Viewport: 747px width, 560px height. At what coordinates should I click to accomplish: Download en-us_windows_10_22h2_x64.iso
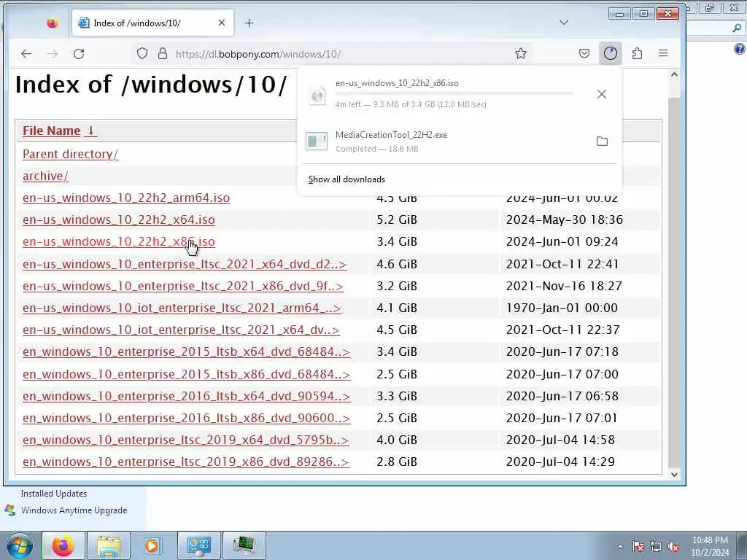[x=119, y=220]
